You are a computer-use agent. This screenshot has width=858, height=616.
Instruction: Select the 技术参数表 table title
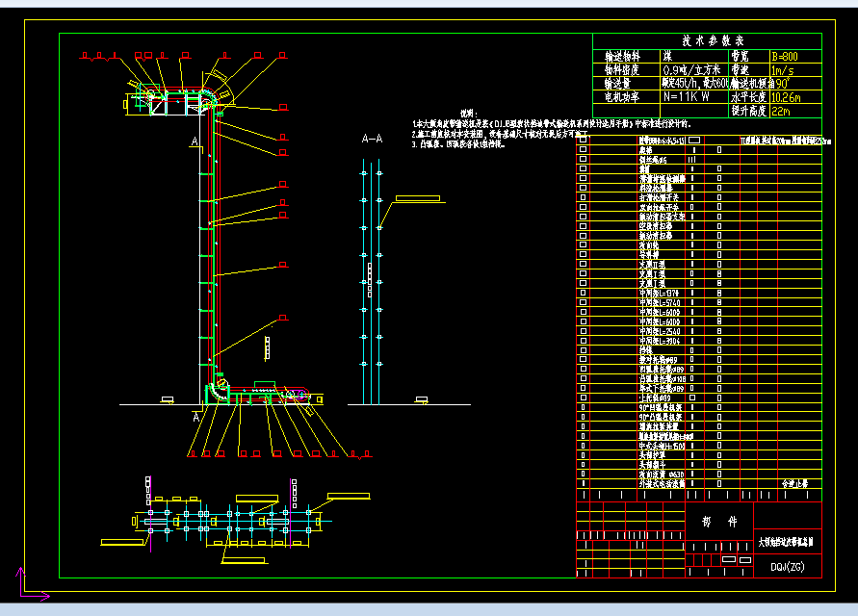coord(713,41)
